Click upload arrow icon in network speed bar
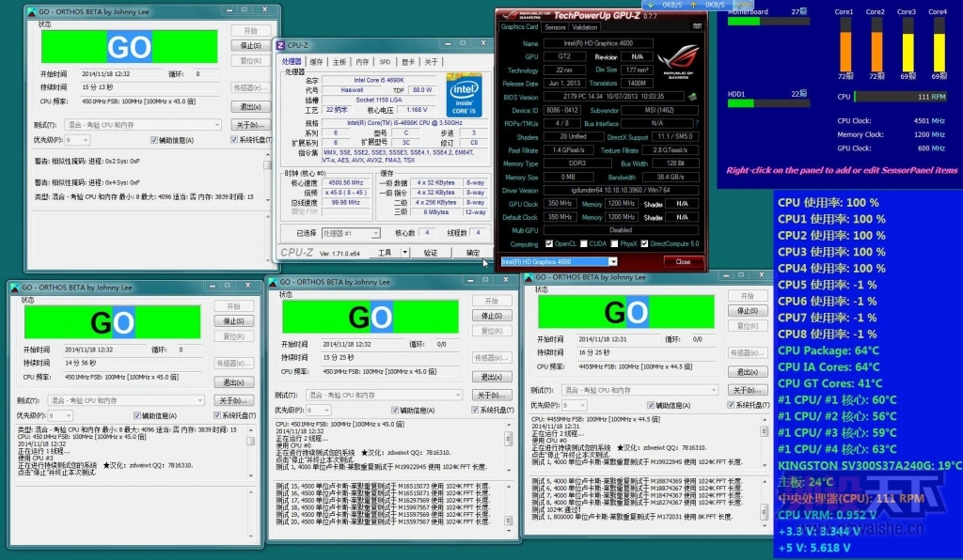The height and width of the screenshot is (560, 963). pos(693,5)
